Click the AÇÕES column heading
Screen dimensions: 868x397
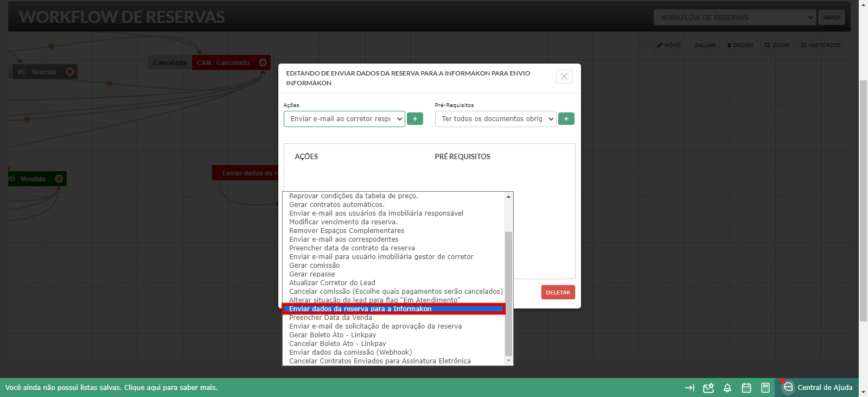[307, 156]
